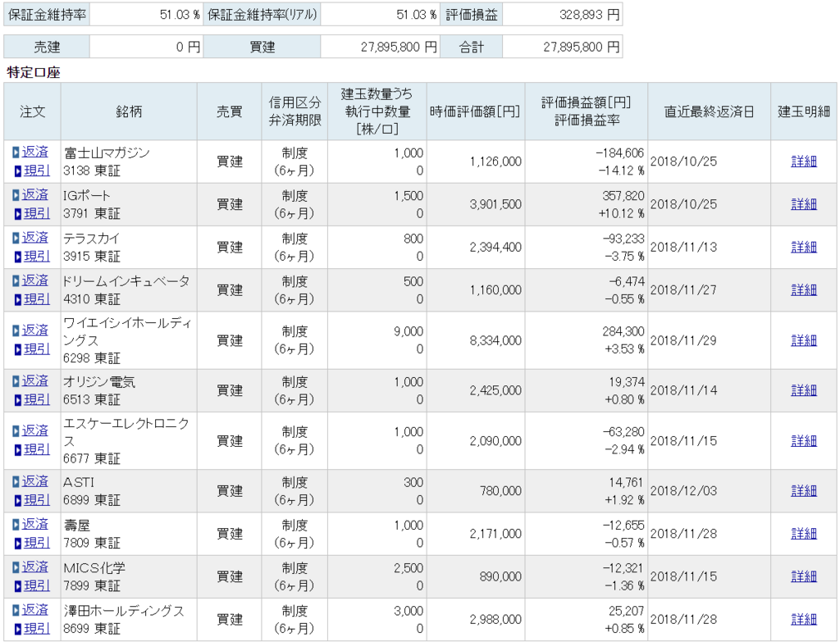Select date 2018/12/03 for ASTI

683,491
